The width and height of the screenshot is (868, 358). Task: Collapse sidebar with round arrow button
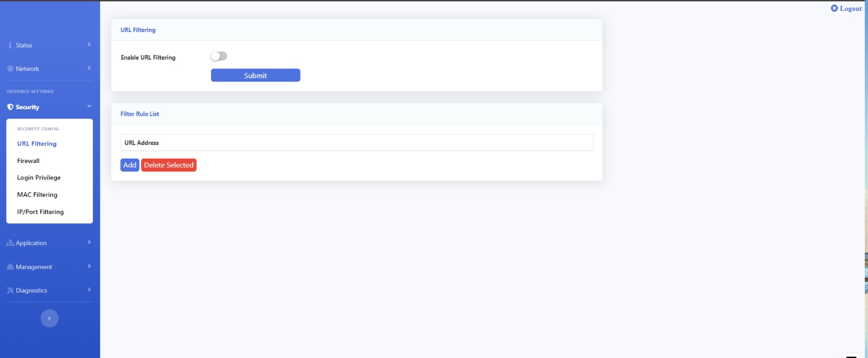pyautogui.click(x=49, y=318)
